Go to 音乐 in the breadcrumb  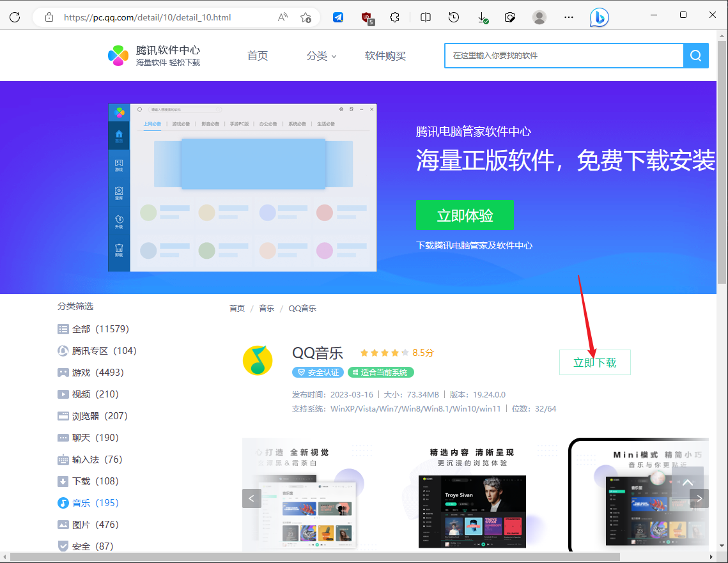(x=267, y=308)
